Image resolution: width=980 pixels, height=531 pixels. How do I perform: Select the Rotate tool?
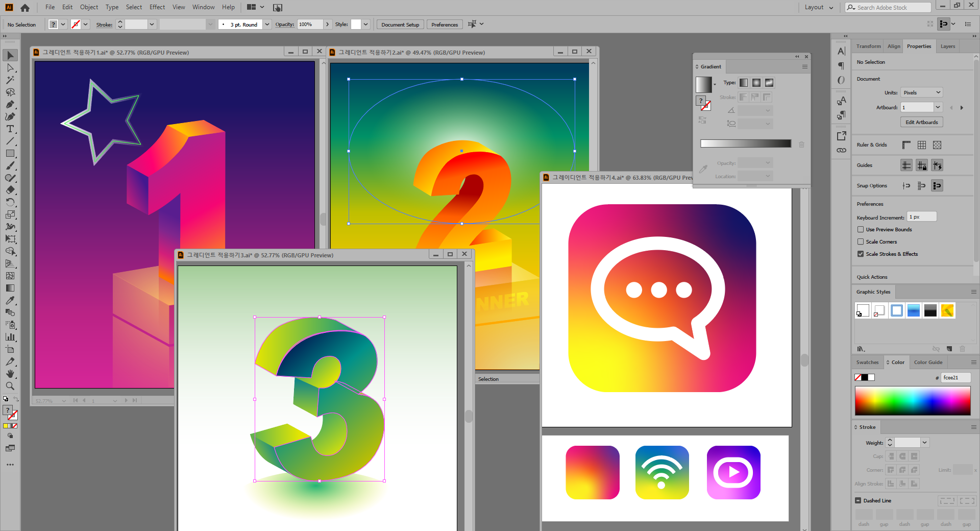click(10, 202)
